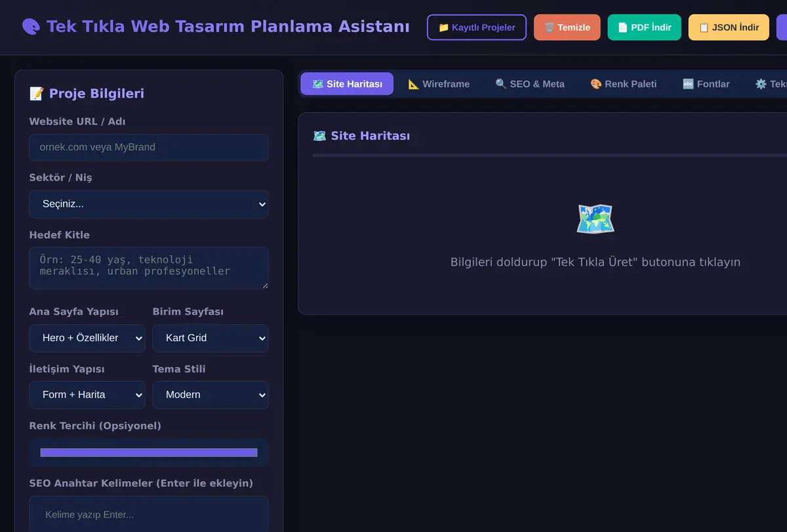
Task: Click the SEO Anahtar Kelimeler input
Action: point(149,514)
